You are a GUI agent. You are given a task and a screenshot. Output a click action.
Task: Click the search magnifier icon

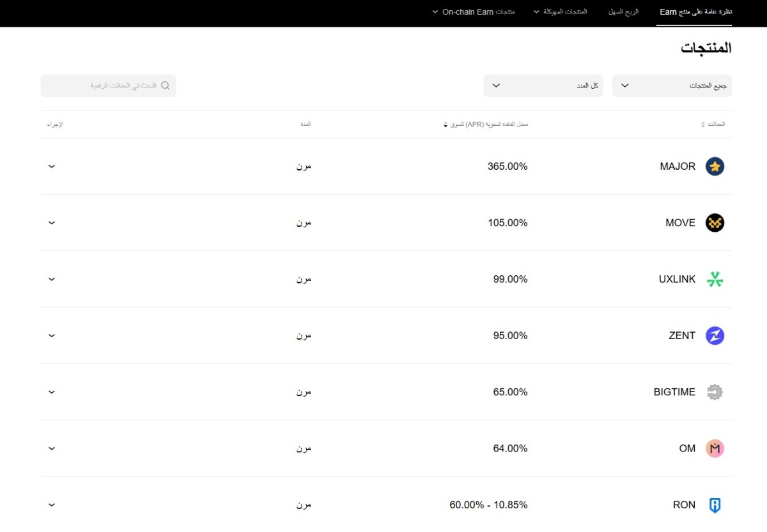point(166,86)
